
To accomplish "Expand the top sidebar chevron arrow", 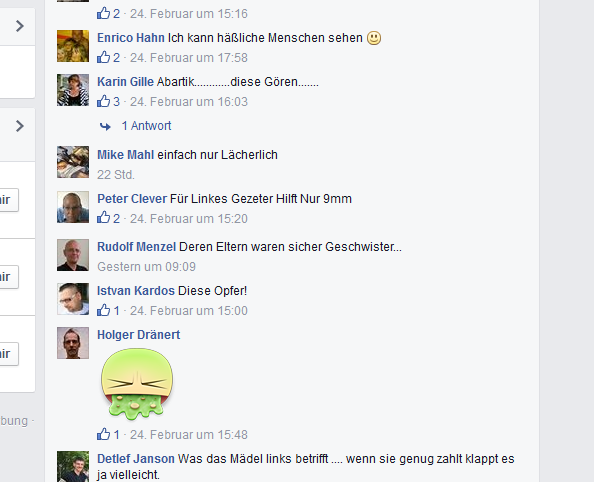I will coord(20,26).
